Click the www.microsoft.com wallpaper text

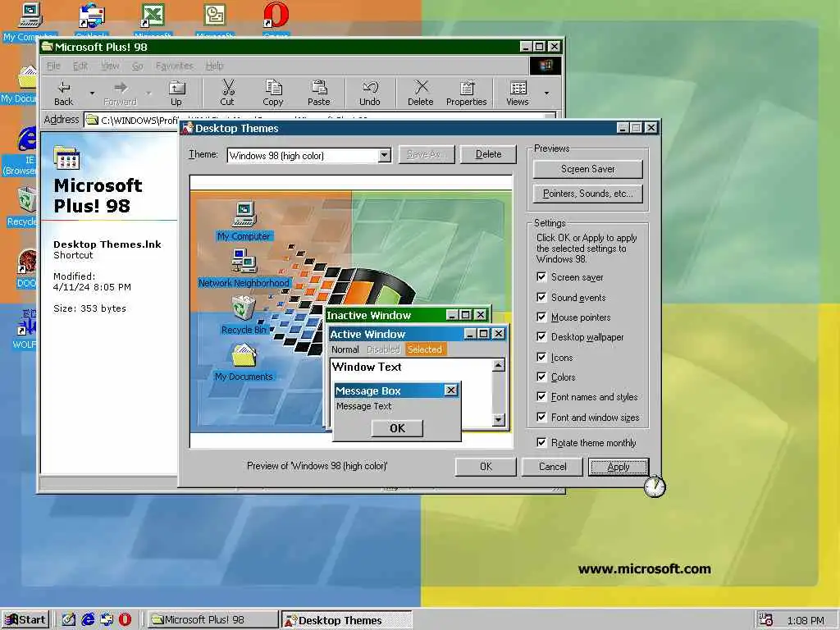click(645, 569)
